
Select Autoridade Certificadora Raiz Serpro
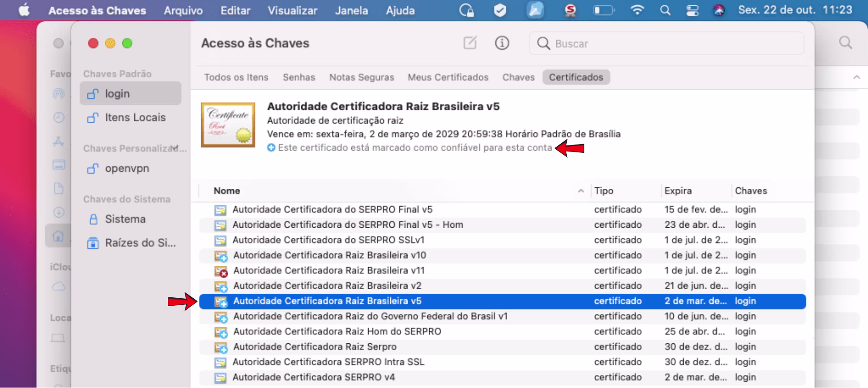click(502, 347)
